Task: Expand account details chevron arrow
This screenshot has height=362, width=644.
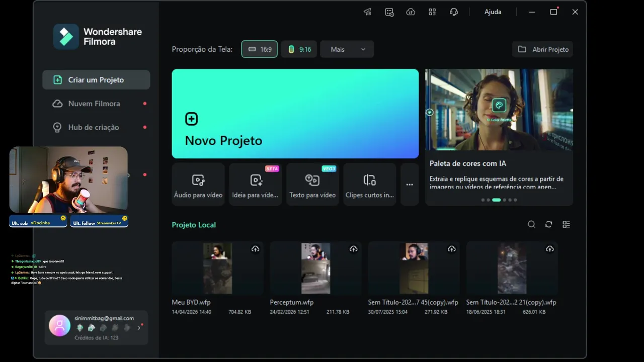Action: (x=139, y=328)
